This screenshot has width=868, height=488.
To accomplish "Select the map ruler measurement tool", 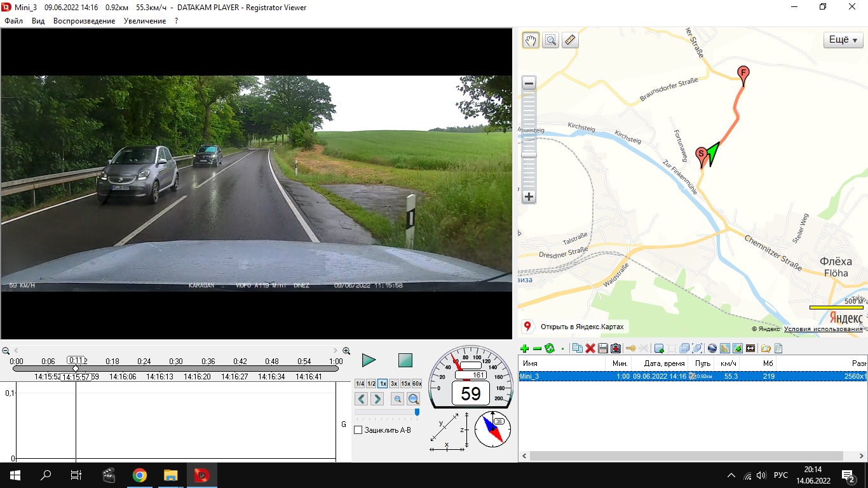I will (x=570, y=41).
